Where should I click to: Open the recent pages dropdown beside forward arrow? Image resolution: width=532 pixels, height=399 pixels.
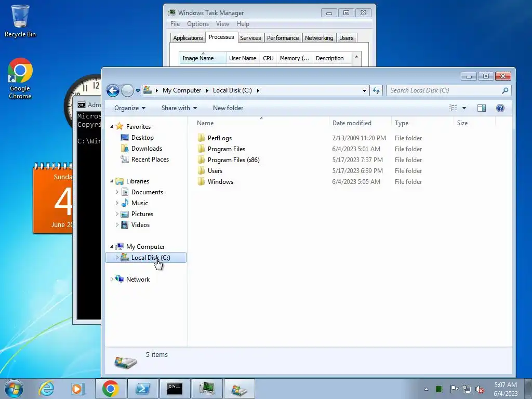click(138, 90)
